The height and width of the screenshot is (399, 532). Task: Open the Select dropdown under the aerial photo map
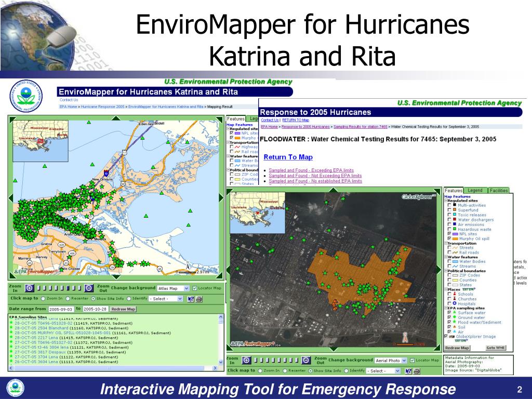point(383,371)
